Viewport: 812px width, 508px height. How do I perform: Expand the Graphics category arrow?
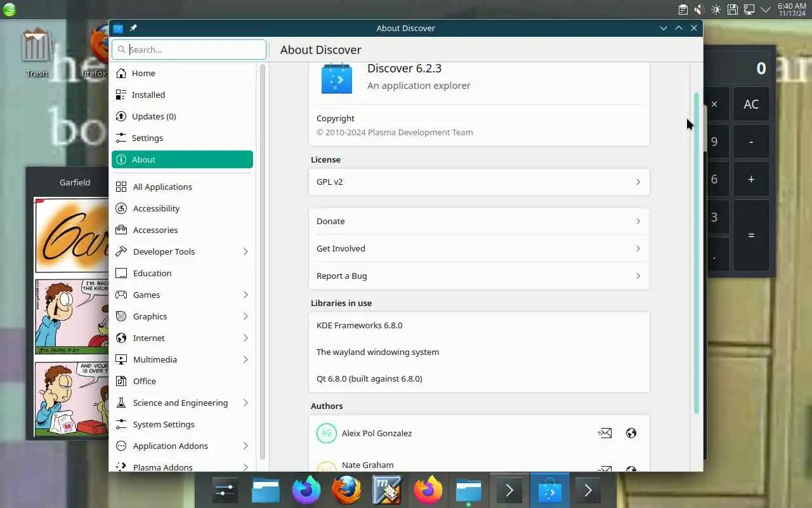tap(246, 316)
